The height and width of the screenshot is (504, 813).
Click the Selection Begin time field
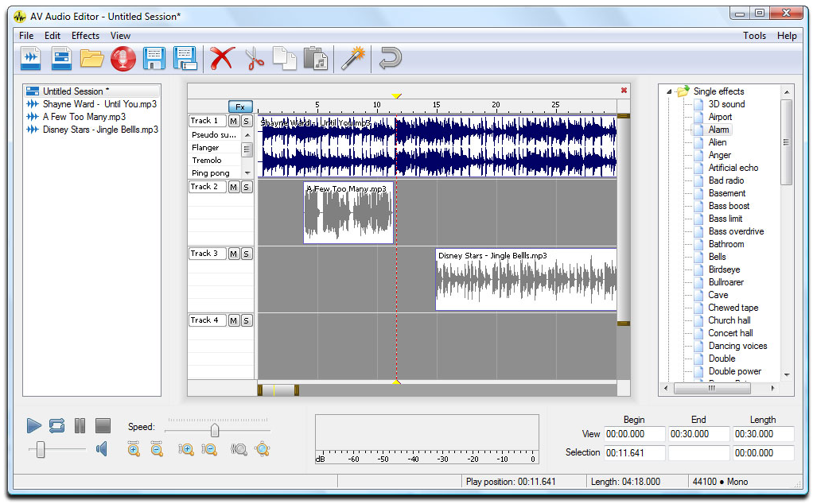[x=635, y=452]
